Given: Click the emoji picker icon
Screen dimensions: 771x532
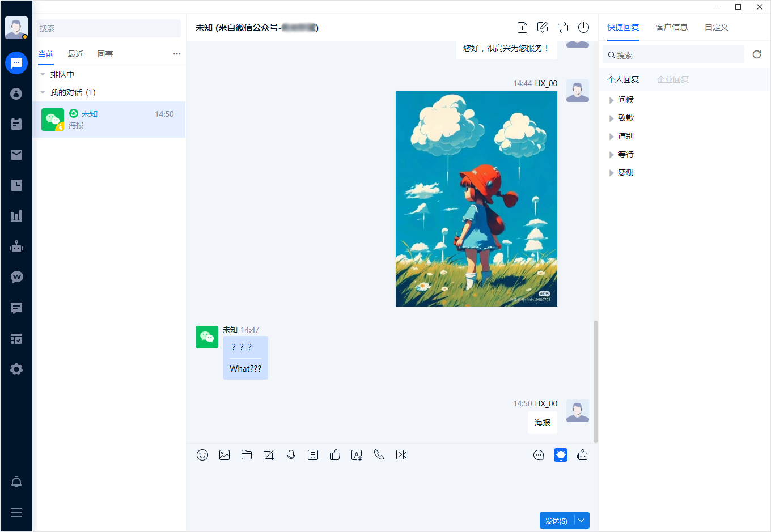Looking at the screenshot, I should (202, 455).
